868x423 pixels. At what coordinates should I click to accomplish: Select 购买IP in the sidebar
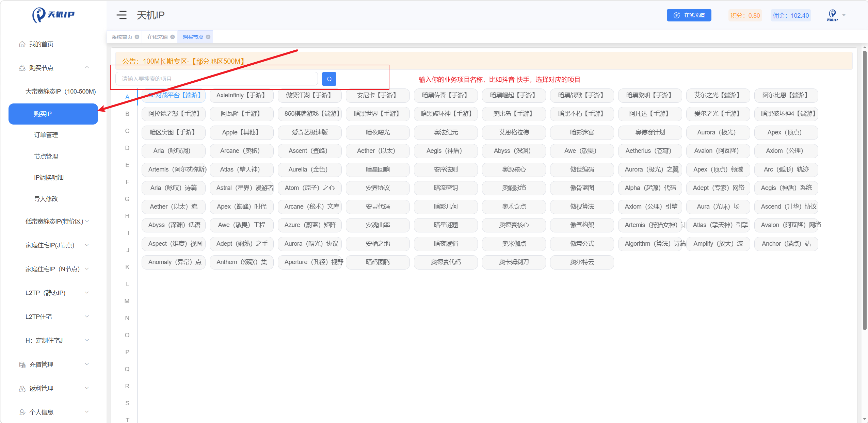(x=53, y=114)
